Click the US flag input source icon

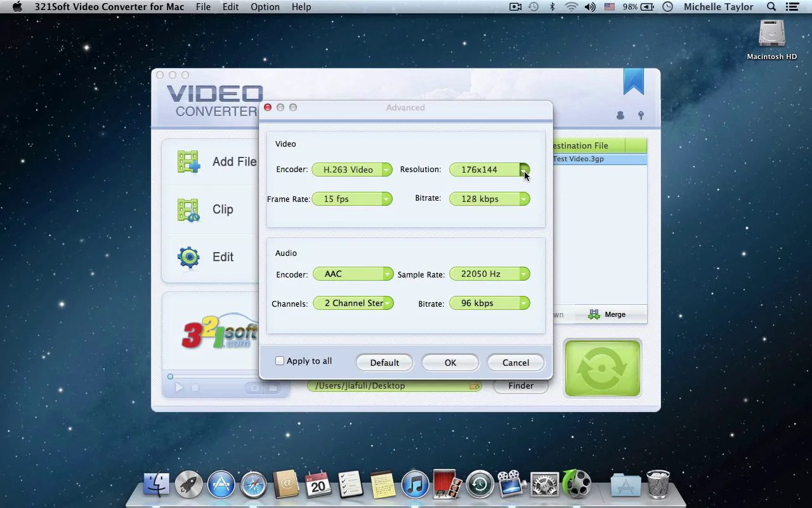click(x=610, y=7)
